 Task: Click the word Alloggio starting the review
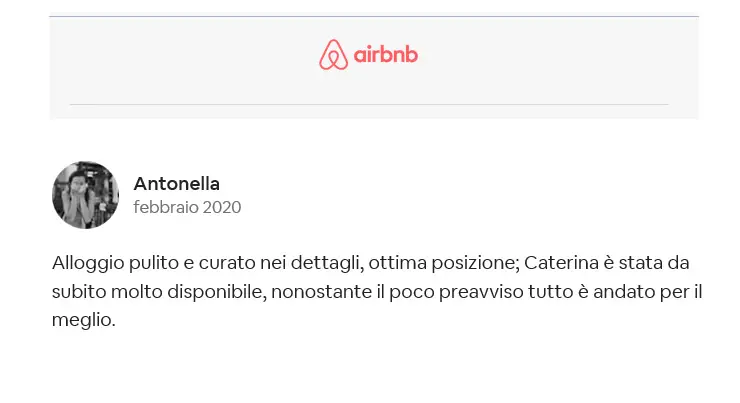88,263
